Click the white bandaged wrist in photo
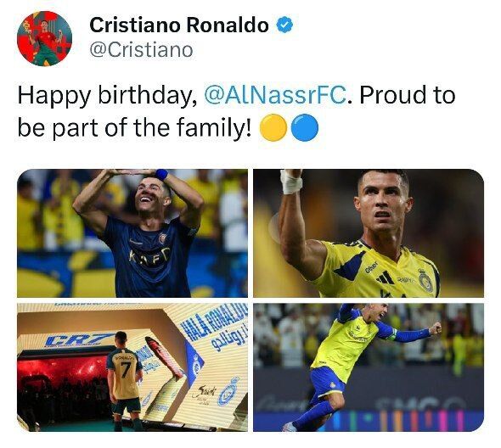501x448 pixels. [290, 182]
